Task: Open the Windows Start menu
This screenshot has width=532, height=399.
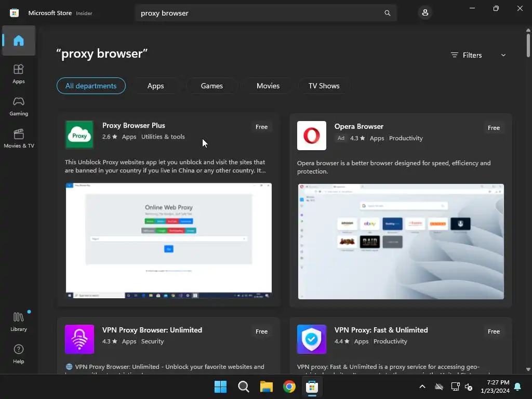Action: coord(220,387)
